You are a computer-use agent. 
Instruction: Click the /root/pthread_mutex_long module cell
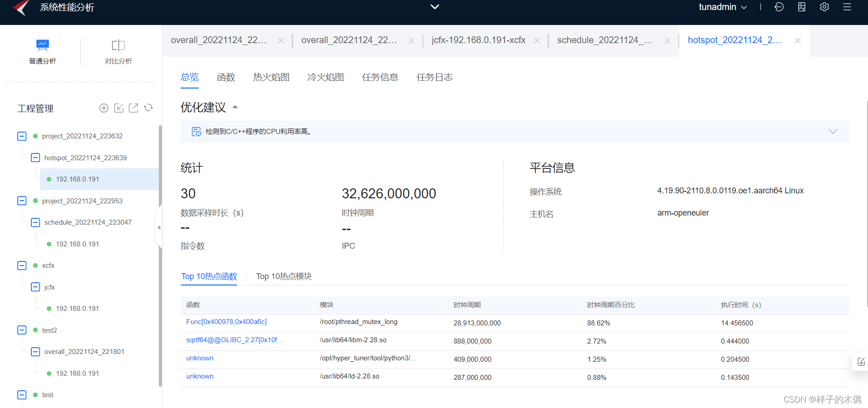click(358, 322)
